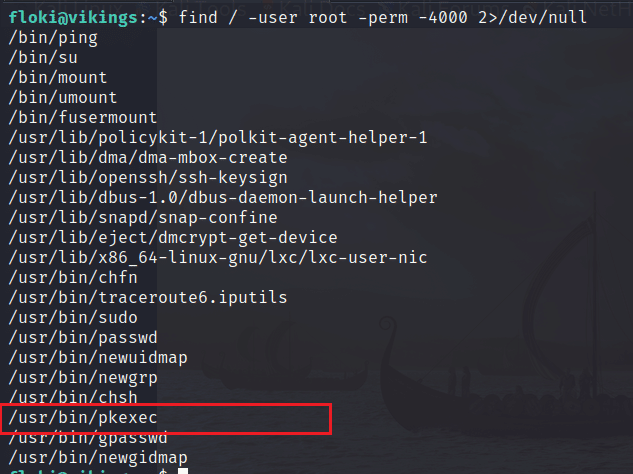Click the /bin/umount output line
The width and height of the screenshot is (633, 474).
coord(63,98)
